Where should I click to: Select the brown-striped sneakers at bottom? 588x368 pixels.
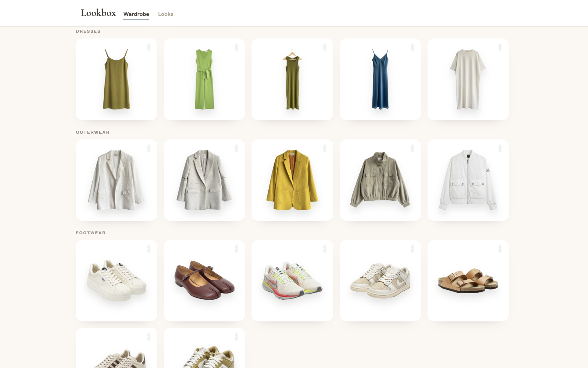116,348
